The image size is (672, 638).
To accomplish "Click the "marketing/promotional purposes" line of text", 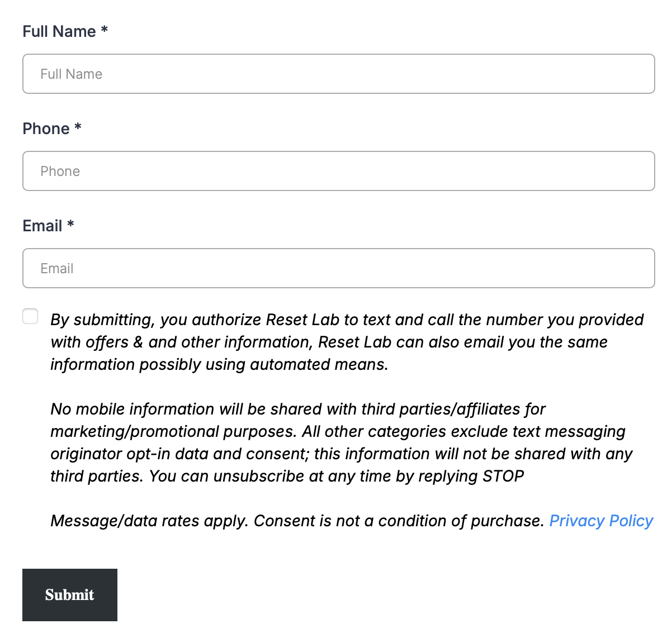I will tap(173, 431).
